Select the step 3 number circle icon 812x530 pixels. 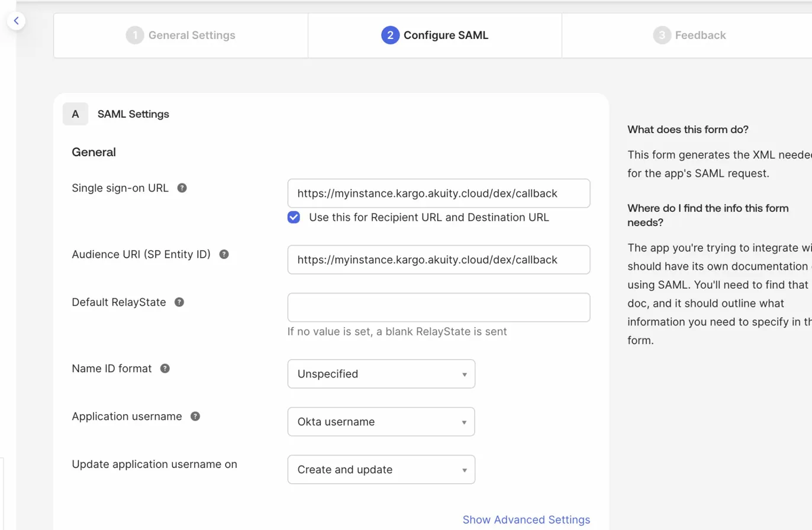[662, 35]
